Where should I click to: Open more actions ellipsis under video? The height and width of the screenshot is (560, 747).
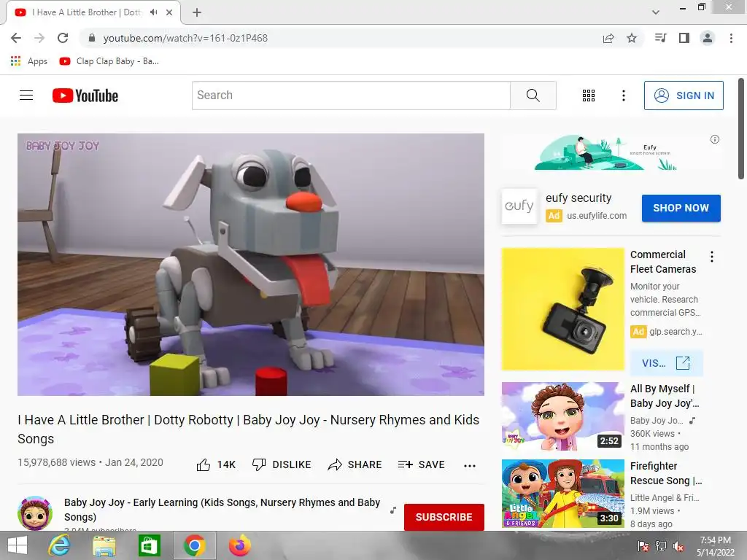(470, 466)
